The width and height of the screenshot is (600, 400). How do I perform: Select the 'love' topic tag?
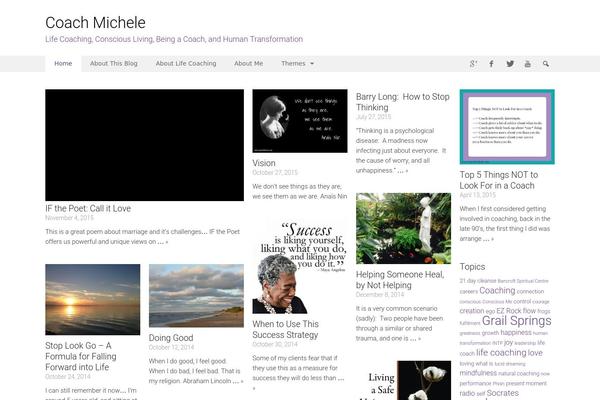[535, 353]
